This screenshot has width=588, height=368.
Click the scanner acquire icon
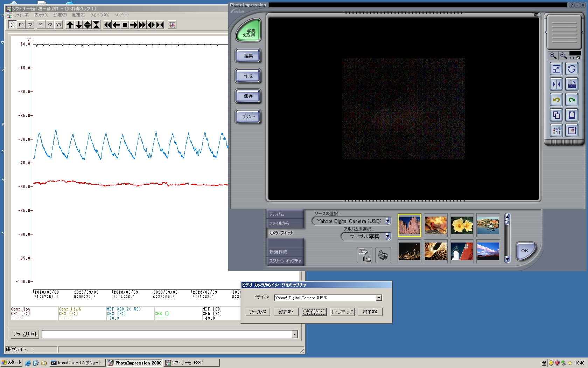(364, 255)
